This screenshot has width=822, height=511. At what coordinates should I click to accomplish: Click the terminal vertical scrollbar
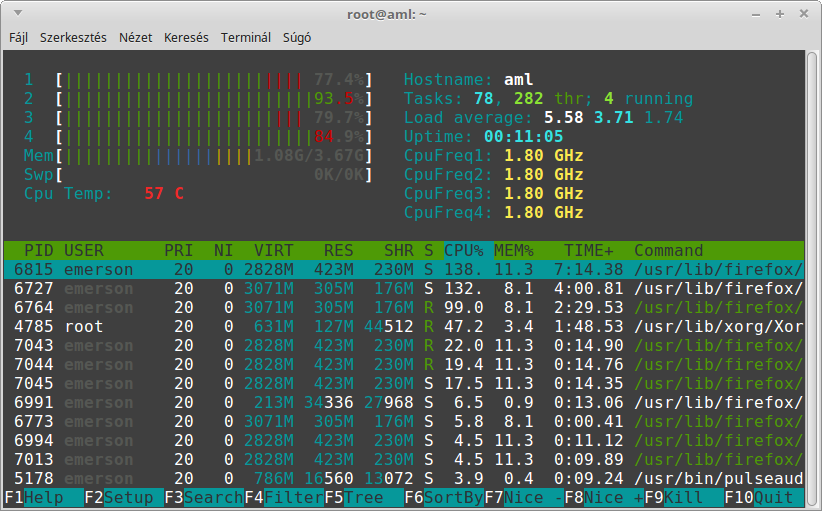812,278
